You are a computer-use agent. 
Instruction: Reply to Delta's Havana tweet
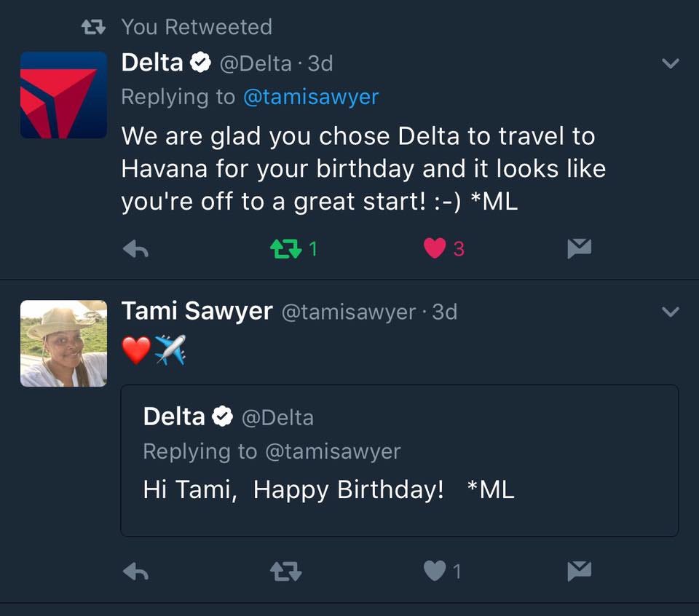[135, 250]
